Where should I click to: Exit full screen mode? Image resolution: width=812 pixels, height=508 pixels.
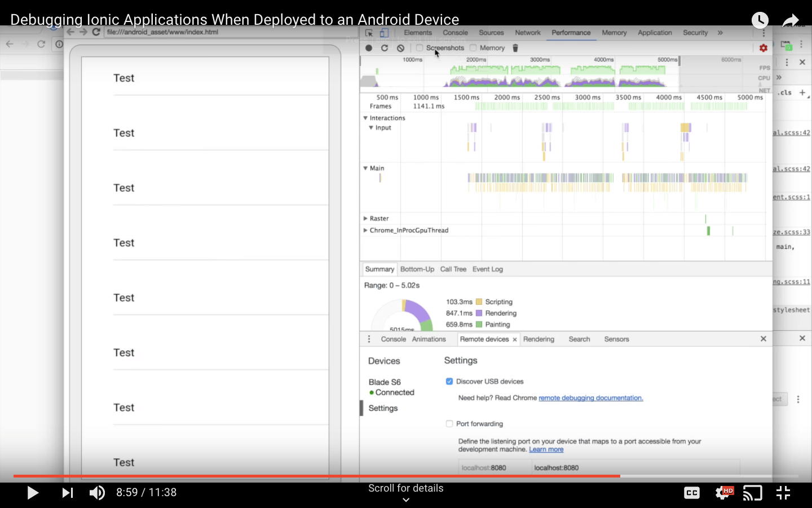point(783,493)
